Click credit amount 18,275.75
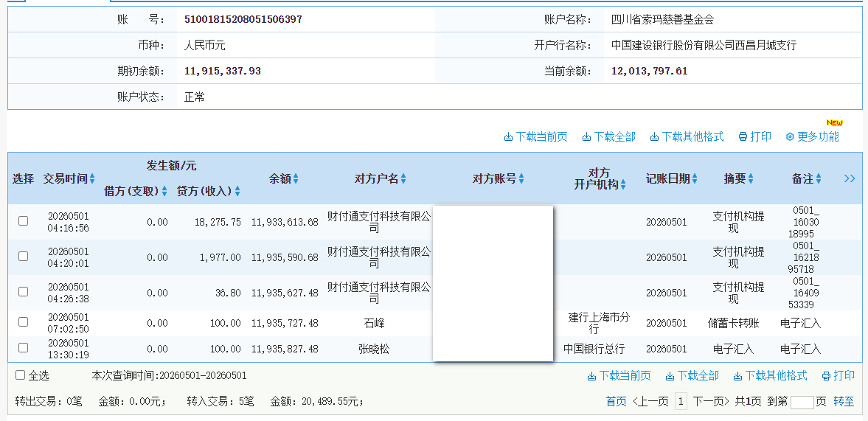The height and width of the screenshot is (421, 868). [x=218, y=222]
